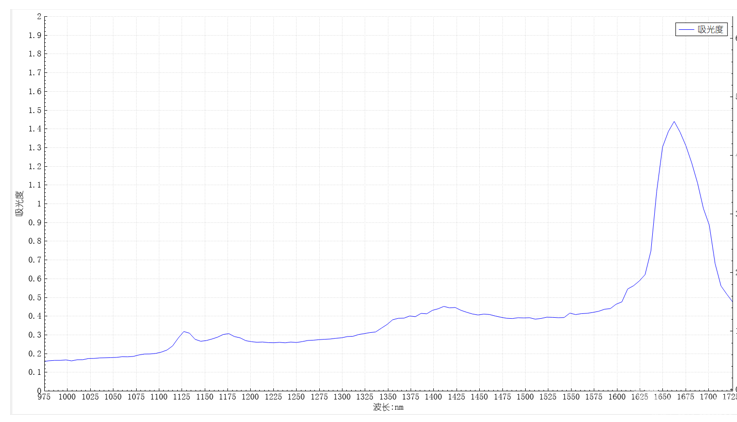Click the y-axis tick label 1.5
The width and height of the screenshot is (737, 422).
[35, 110]
